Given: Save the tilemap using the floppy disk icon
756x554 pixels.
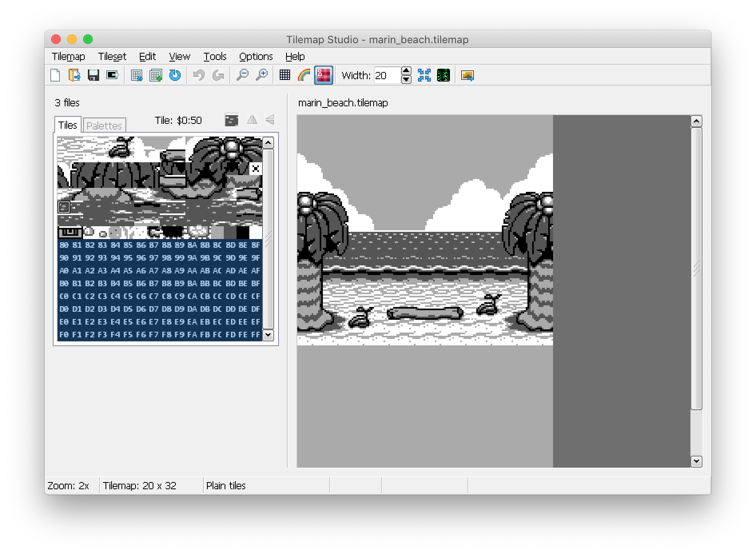Looking at the screenshot, I should pyautogui.click(x=94, y=75).
